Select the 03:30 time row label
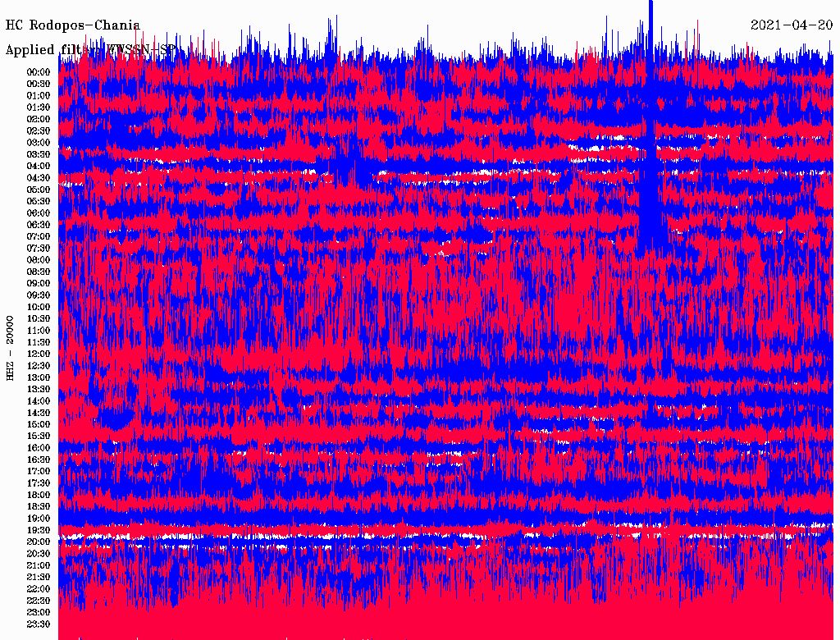The image size is (840, 640). [39, 155]
